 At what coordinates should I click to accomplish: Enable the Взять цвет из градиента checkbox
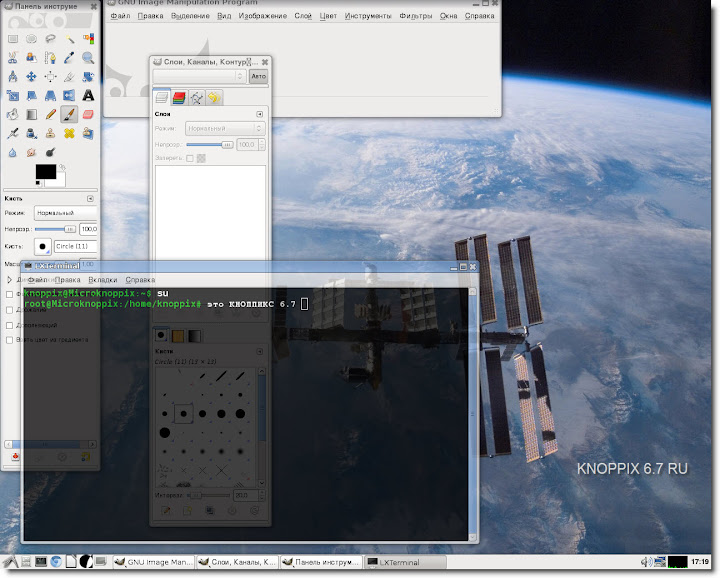(x=10, y=339)
